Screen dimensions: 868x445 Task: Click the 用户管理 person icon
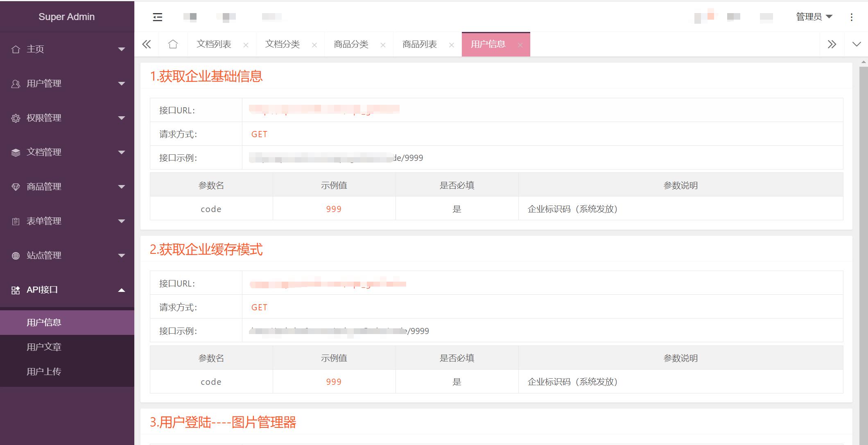coord(16,84)
